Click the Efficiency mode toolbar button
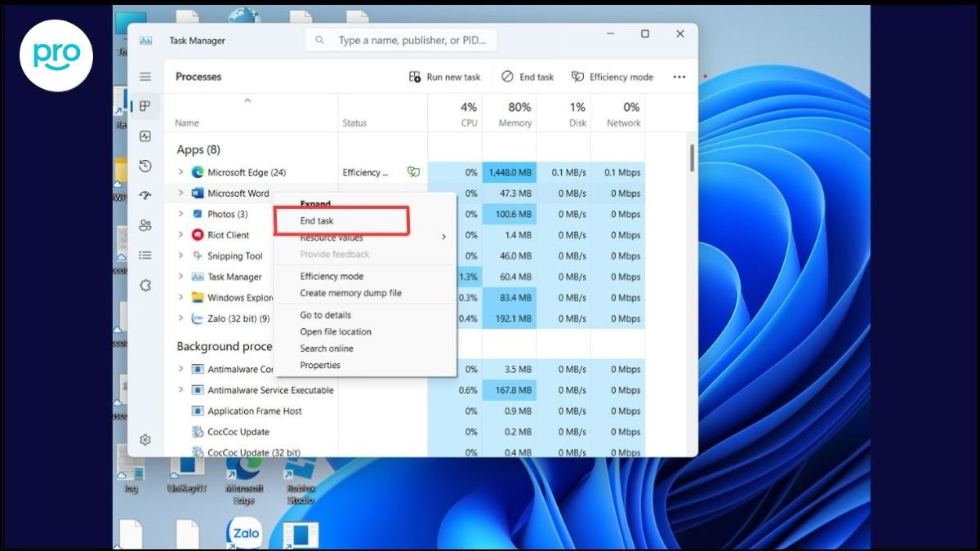The image size is (980, 551). tap(612, 77)
